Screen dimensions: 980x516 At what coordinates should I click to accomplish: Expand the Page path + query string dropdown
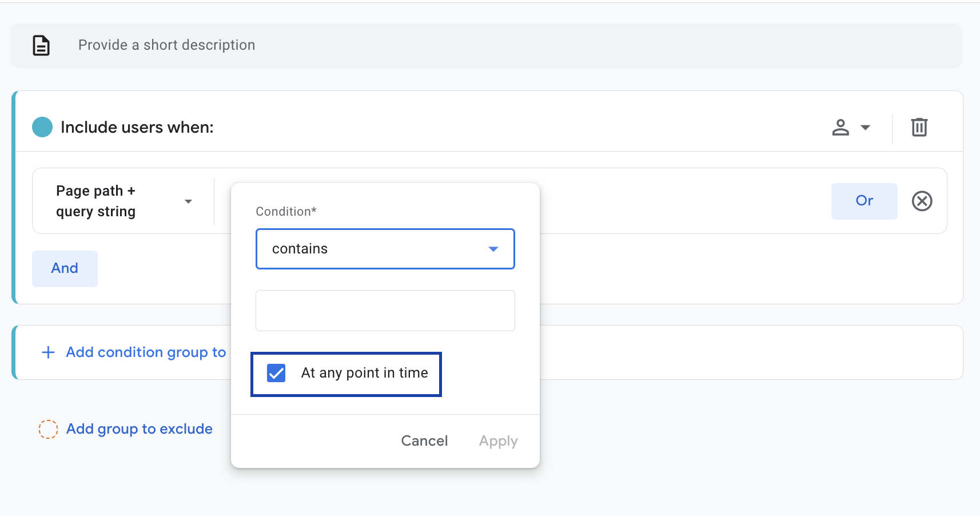pos(188,201)
